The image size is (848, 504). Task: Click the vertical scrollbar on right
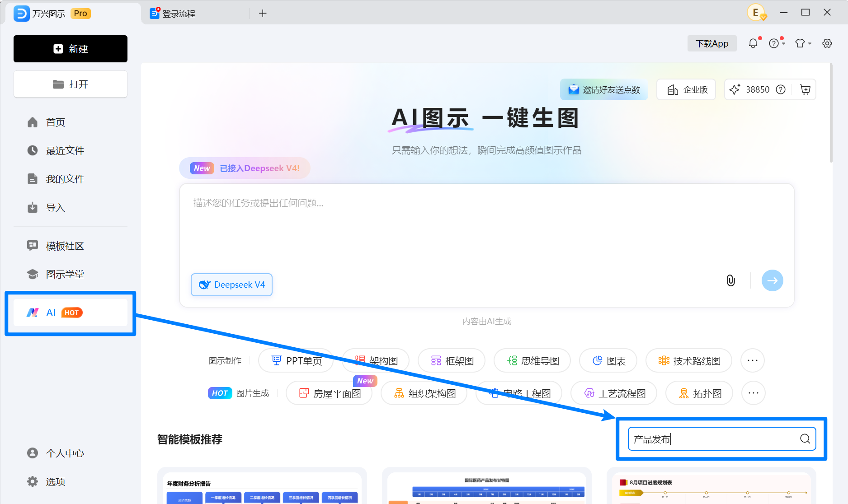tap(831, 113)
